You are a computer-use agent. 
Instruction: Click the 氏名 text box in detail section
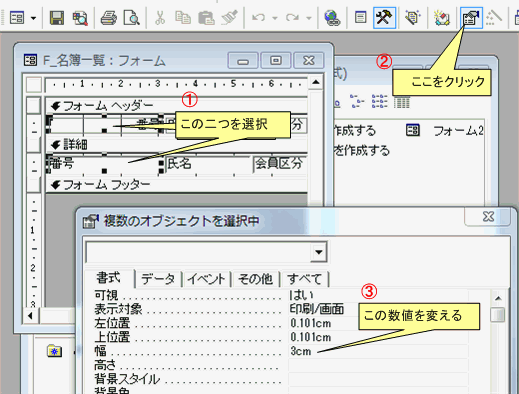[208, 164]
